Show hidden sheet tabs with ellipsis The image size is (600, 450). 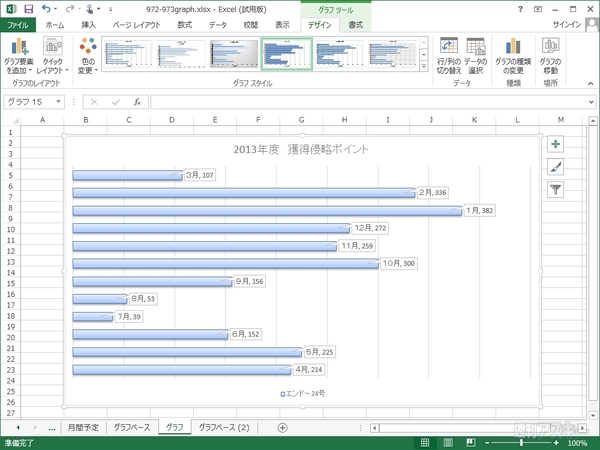[52, 428]
